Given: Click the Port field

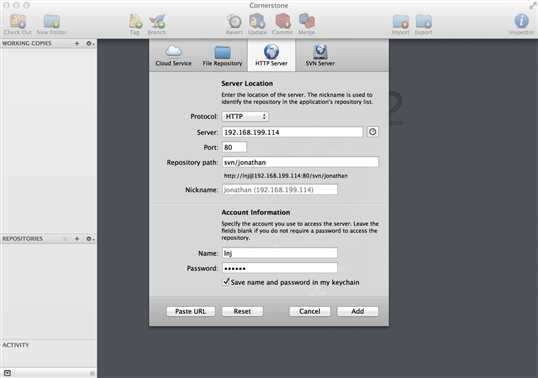Looking at the screenshot, I should click(x=234, y=147).
